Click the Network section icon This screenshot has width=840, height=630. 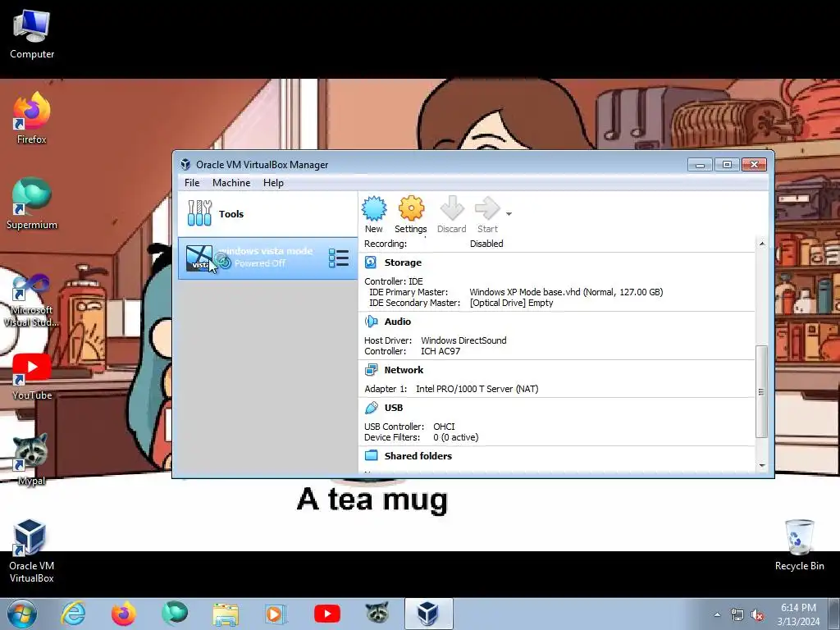tap(371, 370)
